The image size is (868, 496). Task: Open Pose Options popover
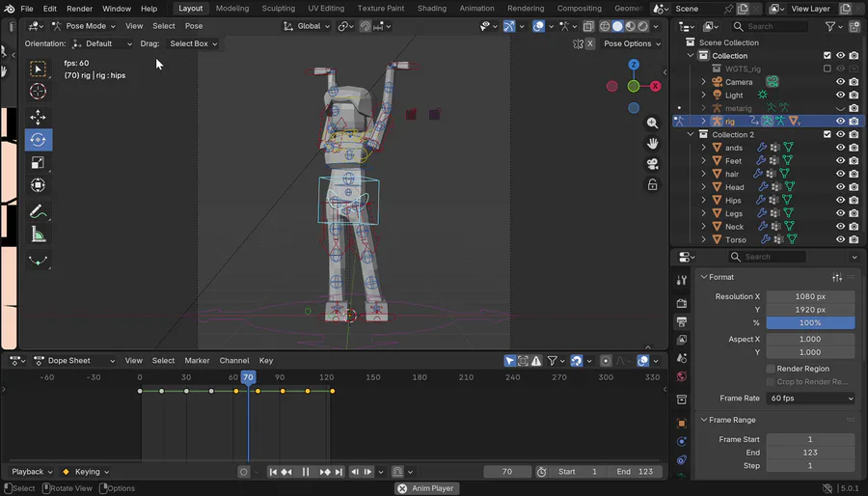pos(632,43)
